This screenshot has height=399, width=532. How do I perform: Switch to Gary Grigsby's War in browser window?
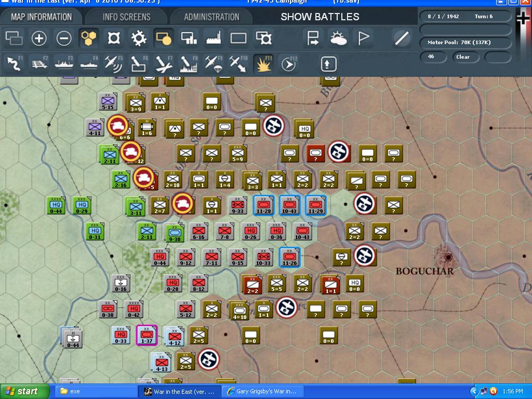pyautogui.click(x=262, y=391)
